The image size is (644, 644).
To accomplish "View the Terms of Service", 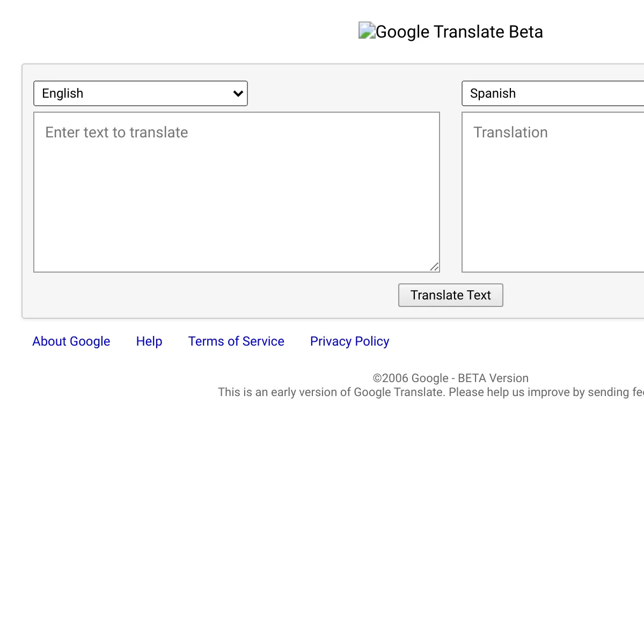I will click(x=236, y=341).
